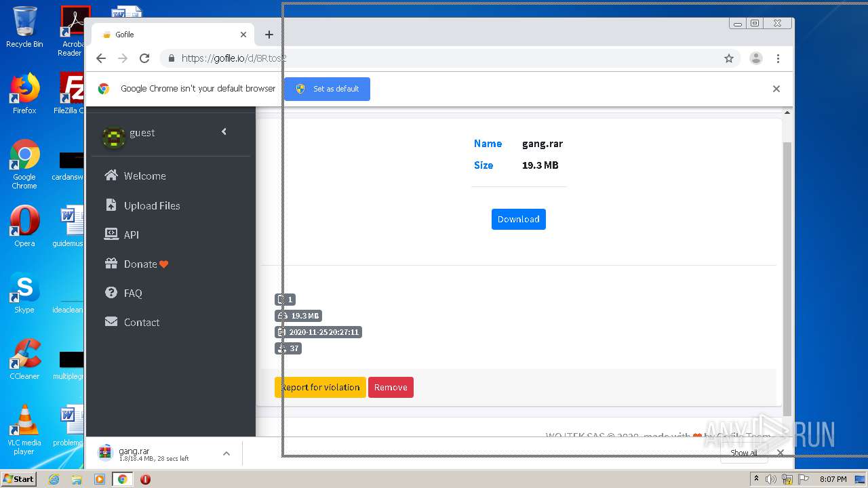This screenshot has height=488, width=868.
Task: Open the Recycle Bin on the desktop
Action: coord(24,27)
